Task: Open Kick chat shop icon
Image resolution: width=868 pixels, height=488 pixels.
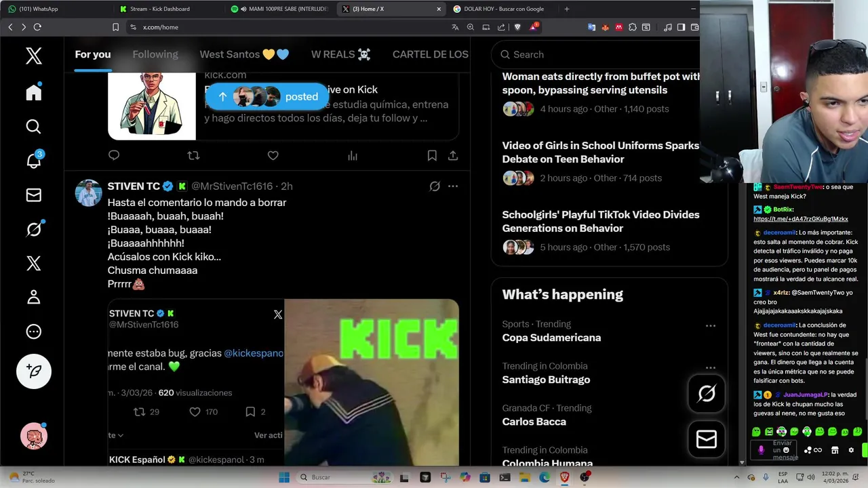Action: tap(835, 450)
